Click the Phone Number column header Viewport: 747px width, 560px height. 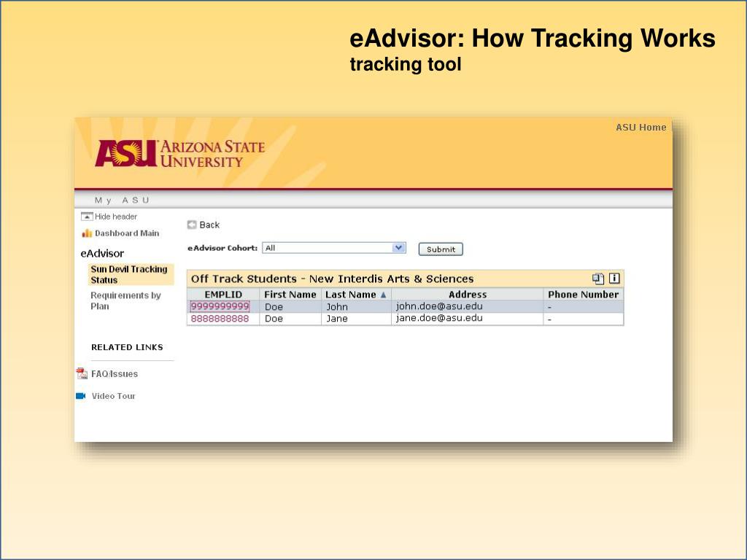(583, 295)
